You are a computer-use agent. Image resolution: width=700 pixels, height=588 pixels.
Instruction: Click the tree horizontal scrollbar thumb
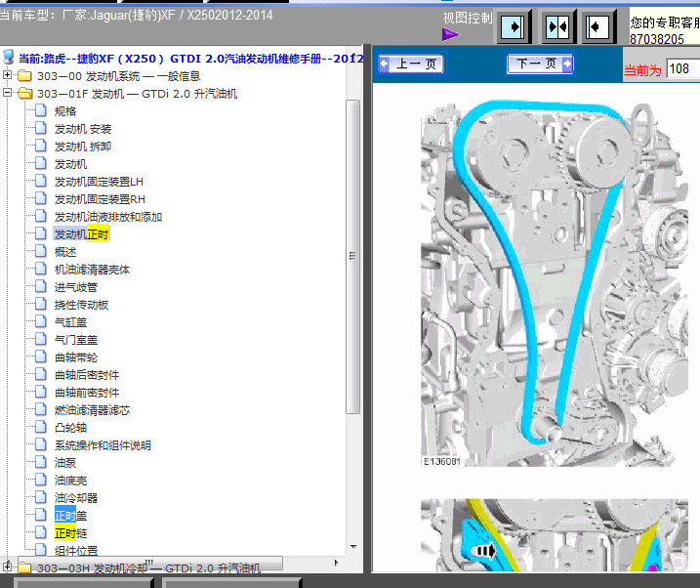pos(150,563)
